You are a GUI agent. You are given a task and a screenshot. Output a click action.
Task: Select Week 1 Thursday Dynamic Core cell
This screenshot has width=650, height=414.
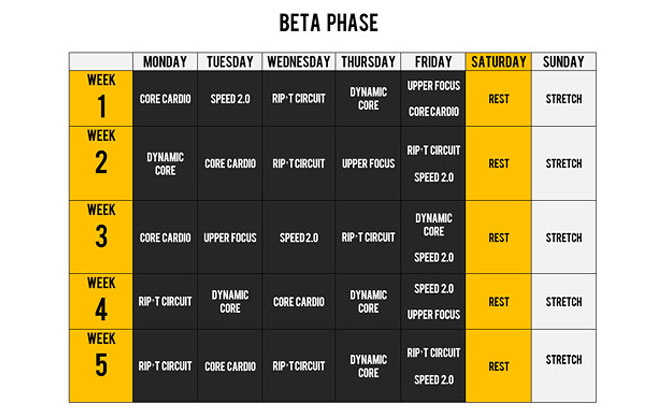pyautogui.click(x=368, y=99)
